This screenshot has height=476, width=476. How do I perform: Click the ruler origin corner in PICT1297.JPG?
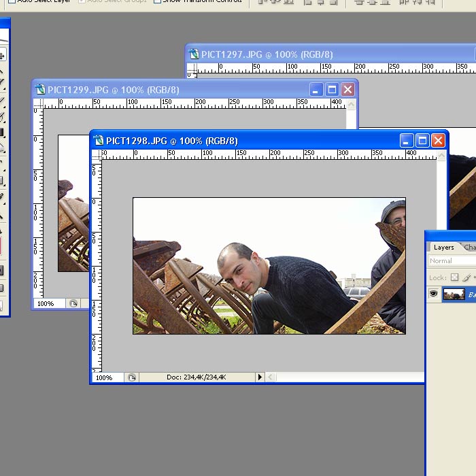pyautogui.click(x=192, y=68)
